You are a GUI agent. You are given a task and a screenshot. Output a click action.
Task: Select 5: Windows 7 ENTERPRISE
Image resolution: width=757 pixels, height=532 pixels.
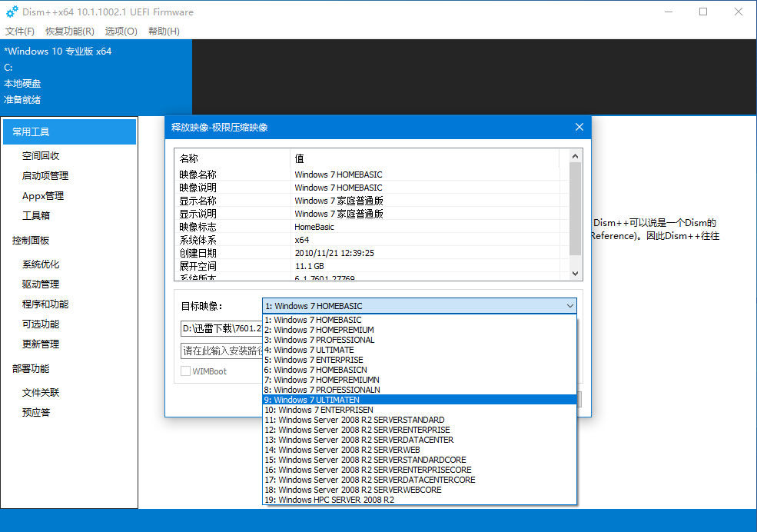point(420,360)
